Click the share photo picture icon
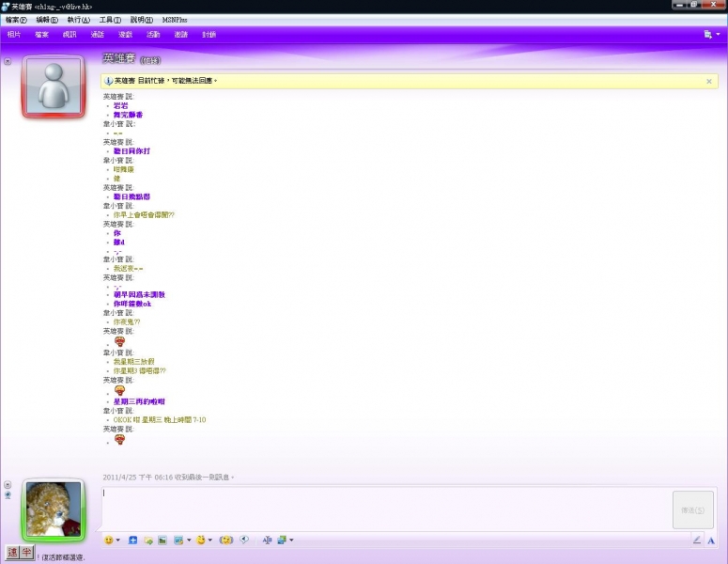The width and height of the screenshot is (728, 564). (162, 540)
